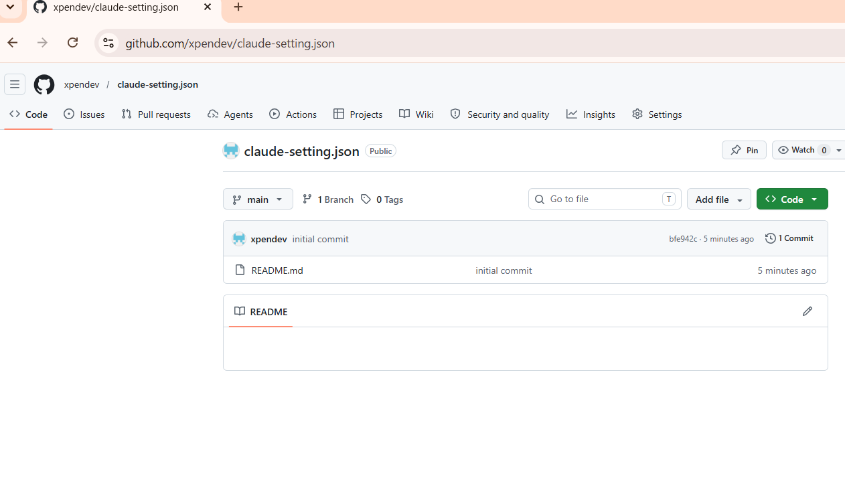Click xpendev avatar in commit row
Screen dimensions: 845x504
pyautogui.click(x=239, y=239)
